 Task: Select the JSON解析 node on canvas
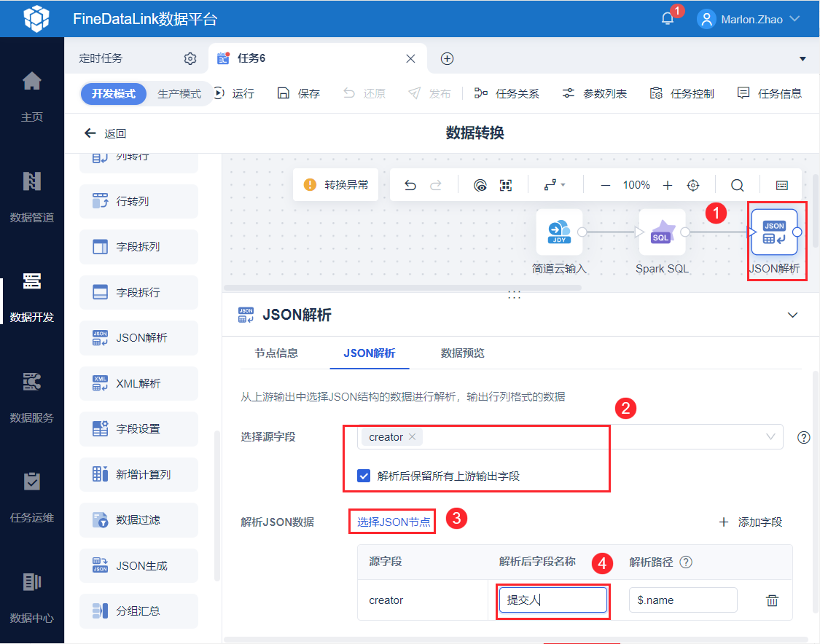(775, 232)
